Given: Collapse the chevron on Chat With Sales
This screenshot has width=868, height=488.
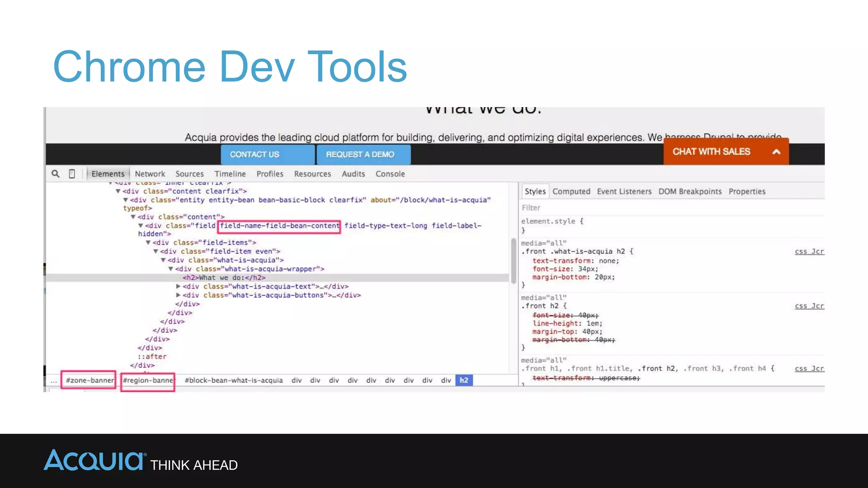Looking at the screenshot, I should pos(776,152).
